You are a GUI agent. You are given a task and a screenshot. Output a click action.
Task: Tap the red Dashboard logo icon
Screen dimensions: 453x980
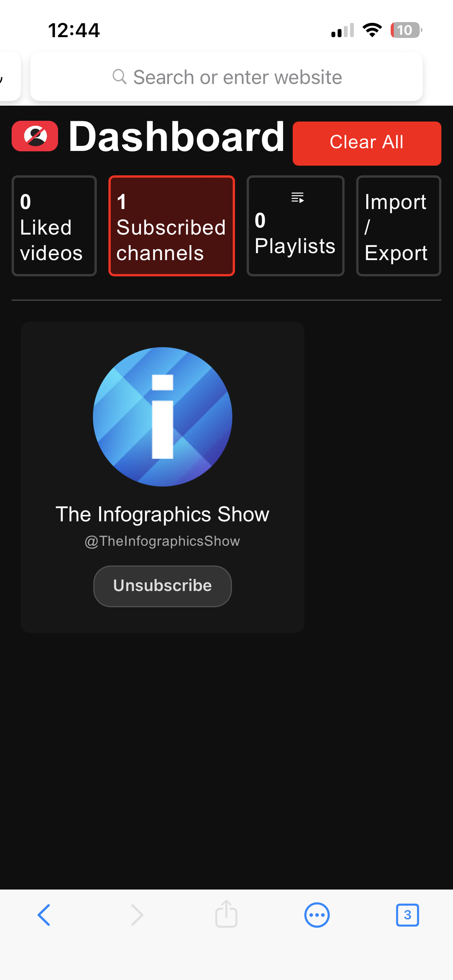pyautogui.click(x=35, y=136)
